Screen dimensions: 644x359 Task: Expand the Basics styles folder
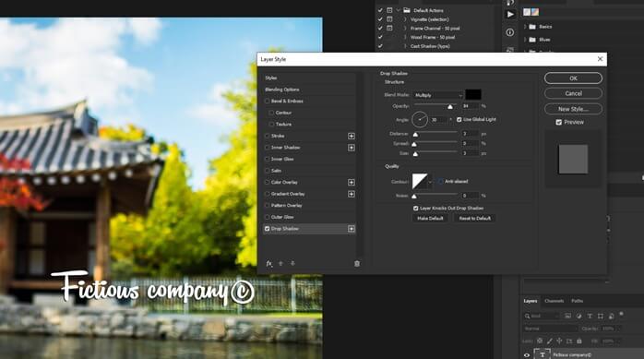[525, 27]
